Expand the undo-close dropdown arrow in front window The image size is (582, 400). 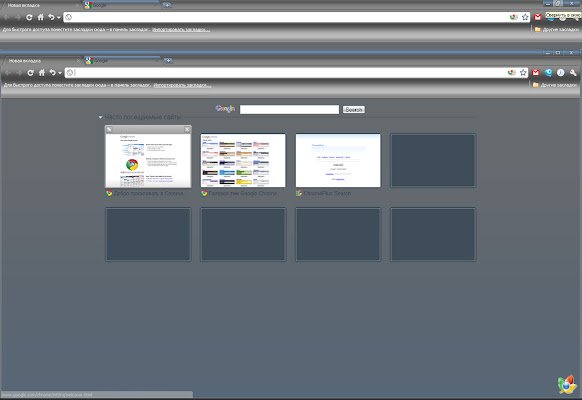click(60, 73)
